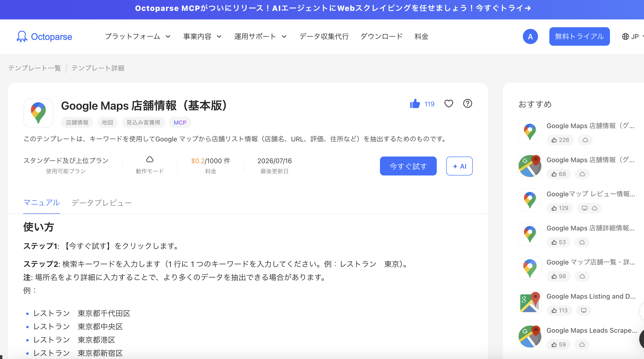
Task: Open the Google Maps Listing and D... thumbnail
Action: (x=530, y=302)
